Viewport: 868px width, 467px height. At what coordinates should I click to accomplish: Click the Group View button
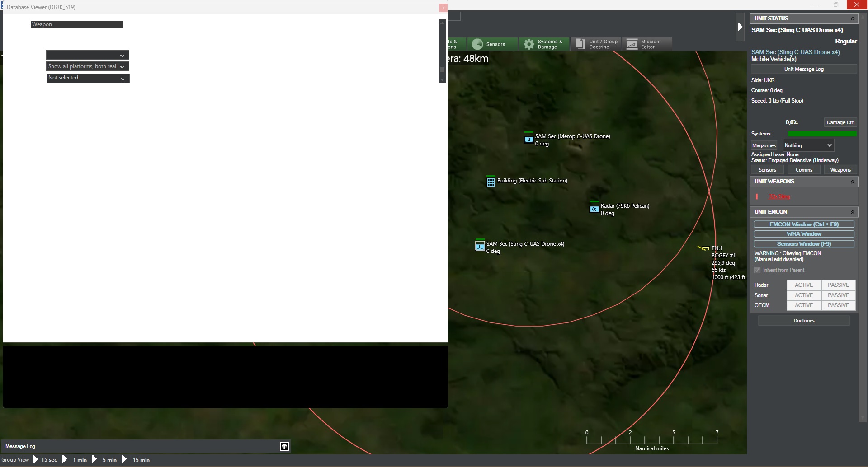[x=15, y=460]
